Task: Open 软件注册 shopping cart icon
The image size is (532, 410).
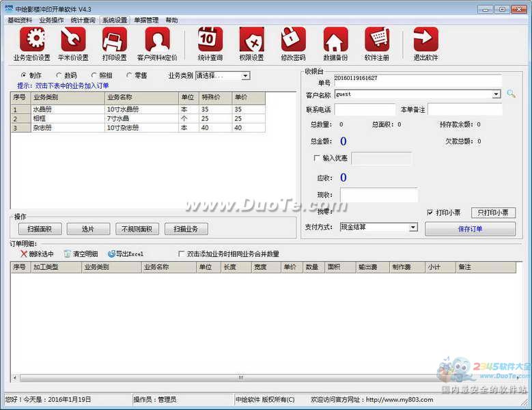Action: [x=376, y=40]
